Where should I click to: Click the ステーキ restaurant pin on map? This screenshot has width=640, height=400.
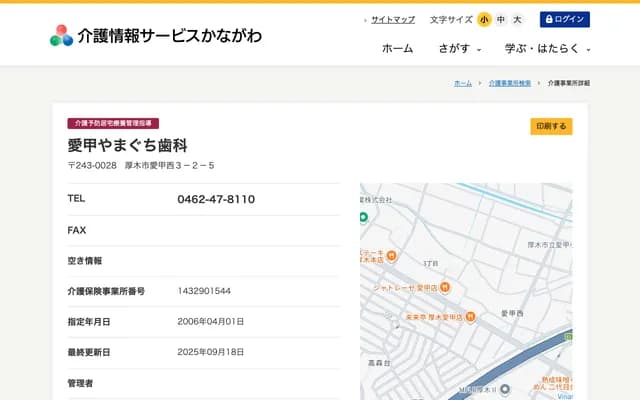tap(390, 253)
